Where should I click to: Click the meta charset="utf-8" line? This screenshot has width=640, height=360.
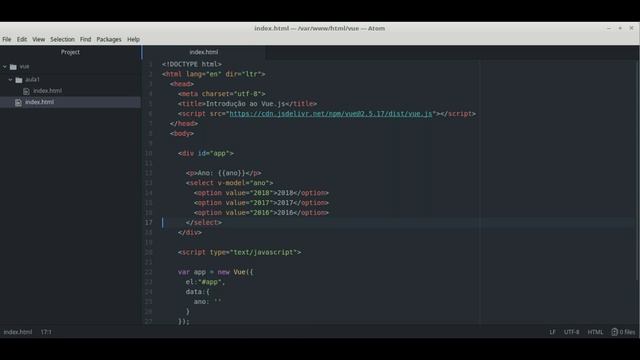click(222, 94)
